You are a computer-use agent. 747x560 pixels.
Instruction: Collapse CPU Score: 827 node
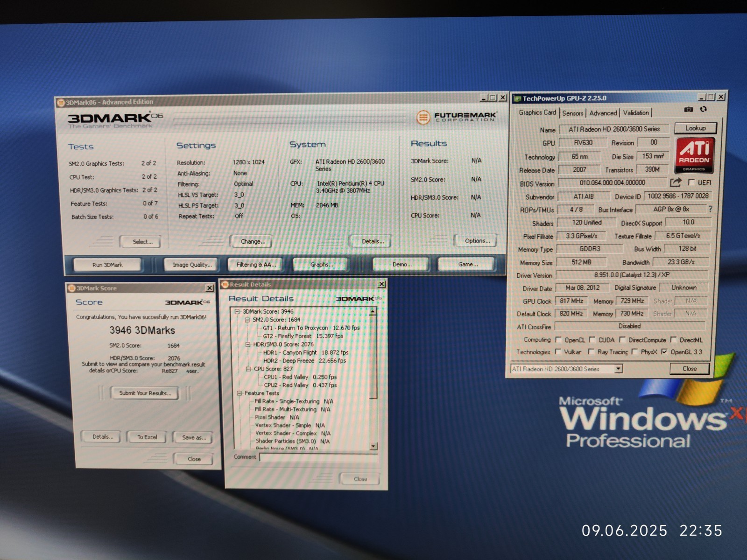click(x=248, y=369)
